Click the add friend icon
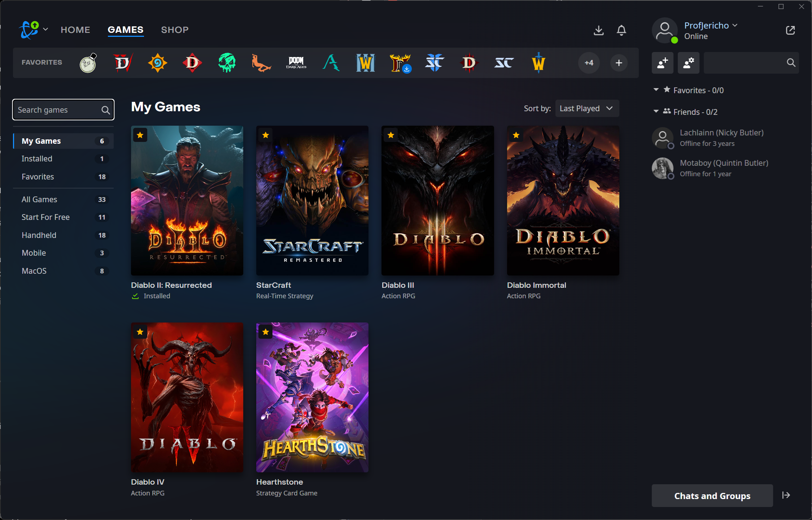The width and height of the screenshot is (812, 520). coord(663,63)
